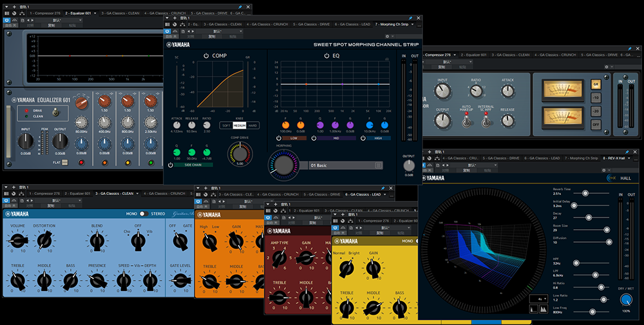Expand the Morphing Ch Strip tab dropdown arrow
The height and width of the screenshot is (325, 644).
point(412,24)
